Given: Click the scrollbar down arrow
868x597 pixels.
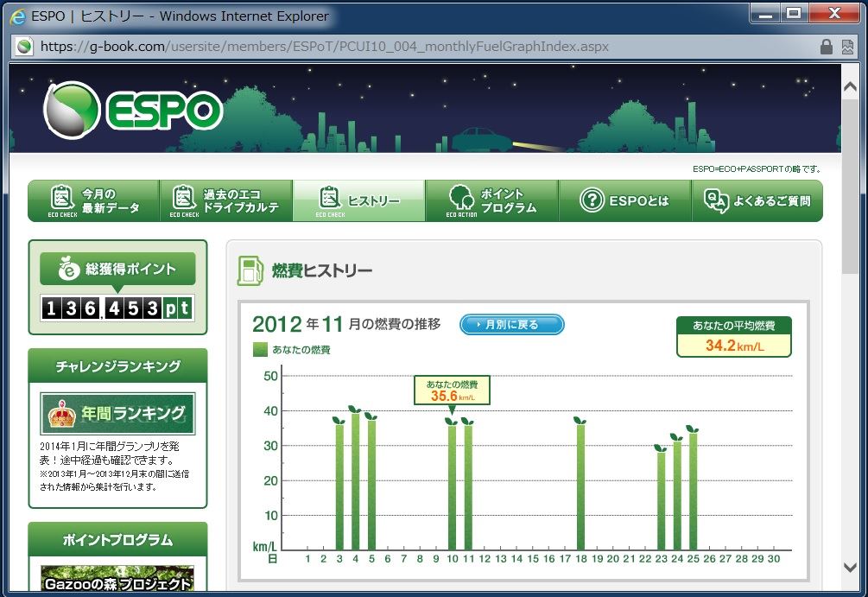Looking at the screenshot, I should (x=850, y=567).
